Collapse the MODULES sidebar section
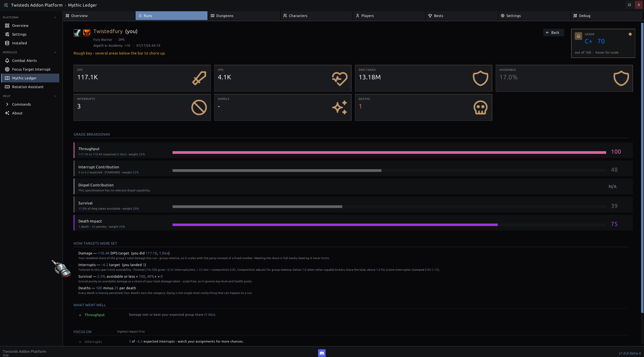This screenshot has width=644, height=357. point(55,52)
